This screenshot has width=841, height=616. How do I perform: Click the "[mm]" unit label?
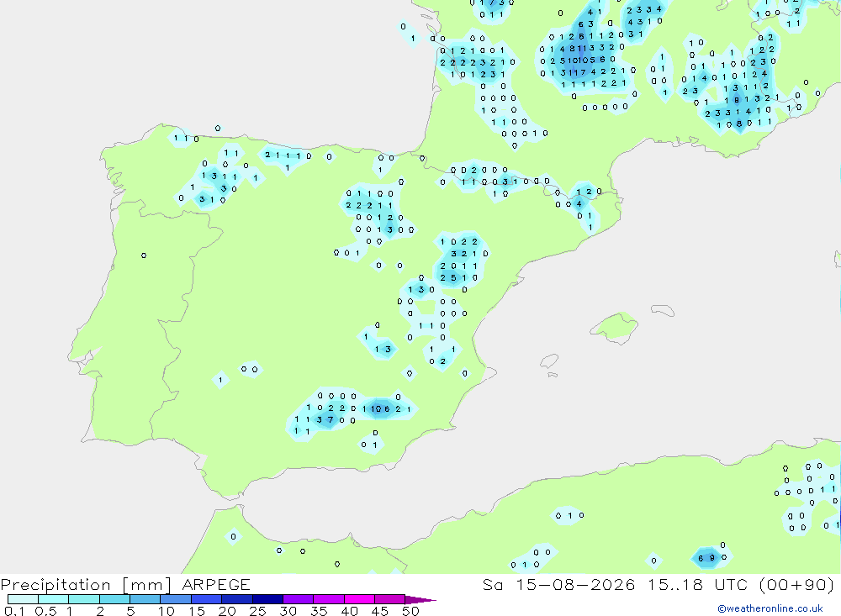point(147,584)
